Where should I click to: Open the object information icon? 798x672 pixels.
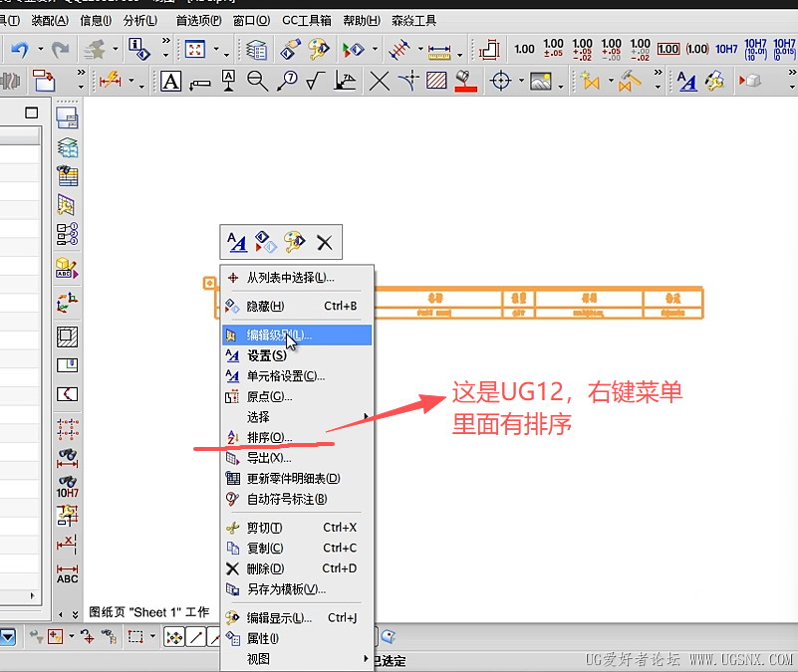tap(138, 50)
